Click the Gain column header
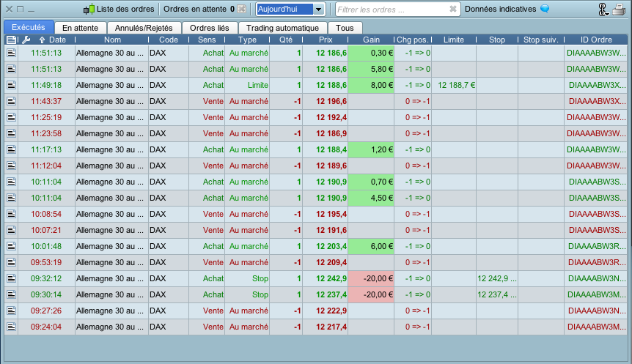Viewport: 632px width, 364px height. tap(371, 40)
